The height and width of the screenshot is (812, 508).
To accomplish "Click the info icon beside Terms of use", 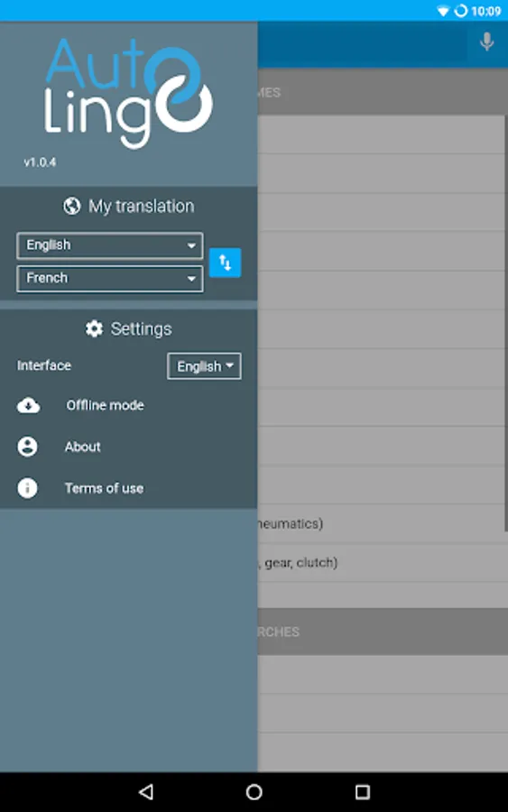I will (27, 488).
